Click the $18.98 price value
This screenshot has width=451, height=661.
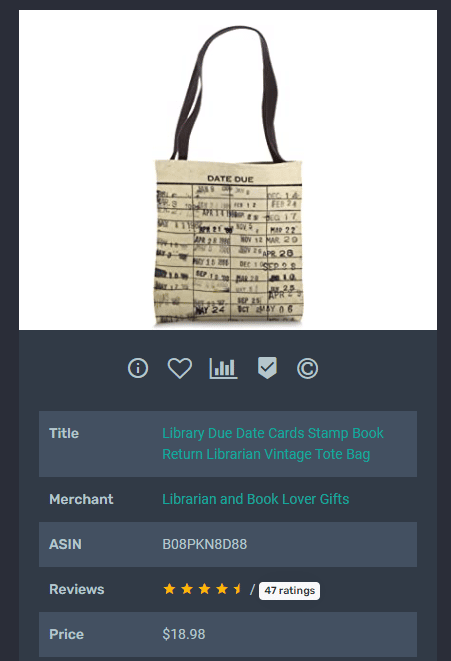[184, 634]
